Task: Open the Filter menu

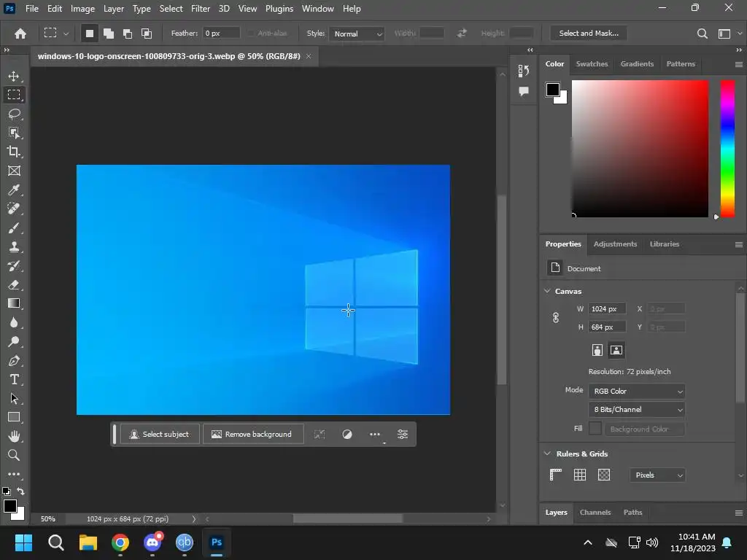Action: (x=200, y=9)
